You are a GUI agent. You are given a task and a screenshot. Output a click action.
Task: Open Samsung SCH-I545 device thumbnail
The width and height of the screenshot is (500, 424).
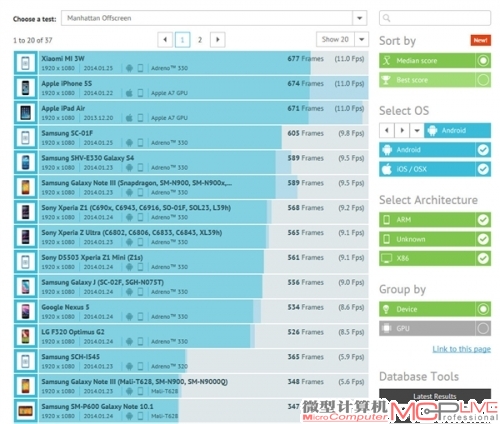click(x=25, y=361)
